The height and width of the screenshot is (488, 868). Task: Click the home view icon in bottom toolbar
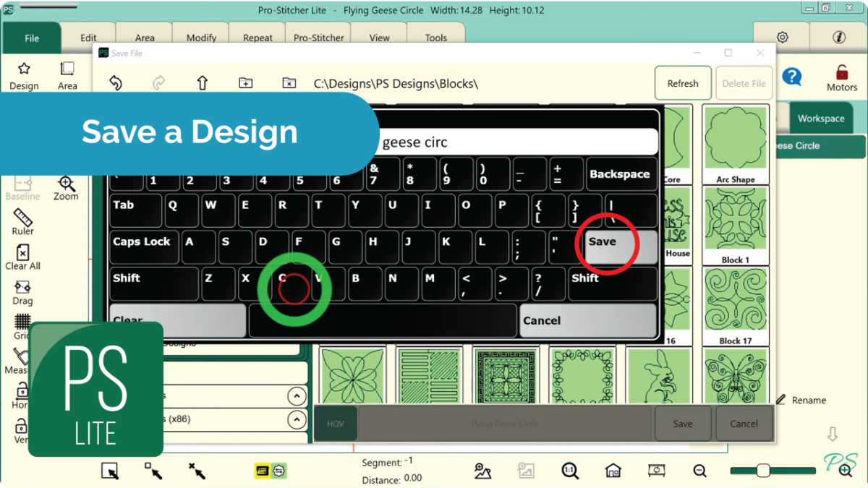(x=613, y=471)
